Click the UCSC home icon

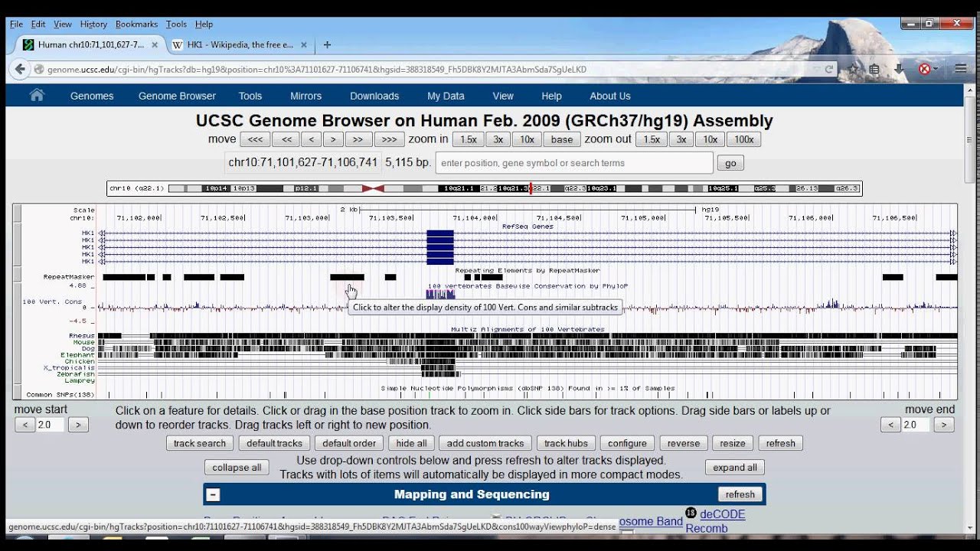click(x=37, y=96)
